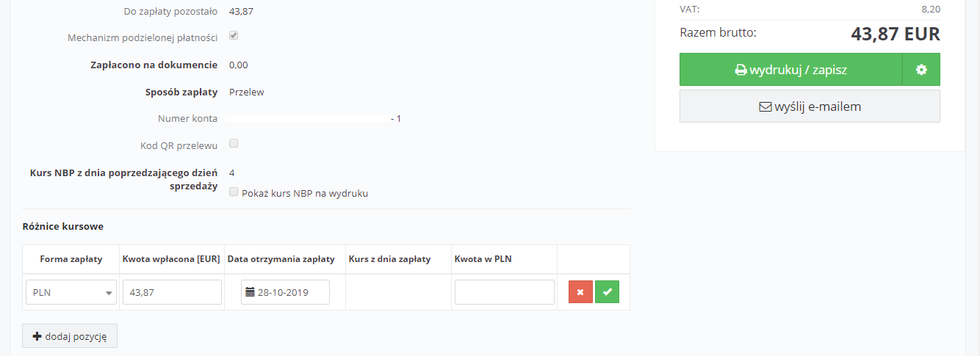
Task: Click the plus icon on dodaj pozycję
Action: [x=37, y=336]
